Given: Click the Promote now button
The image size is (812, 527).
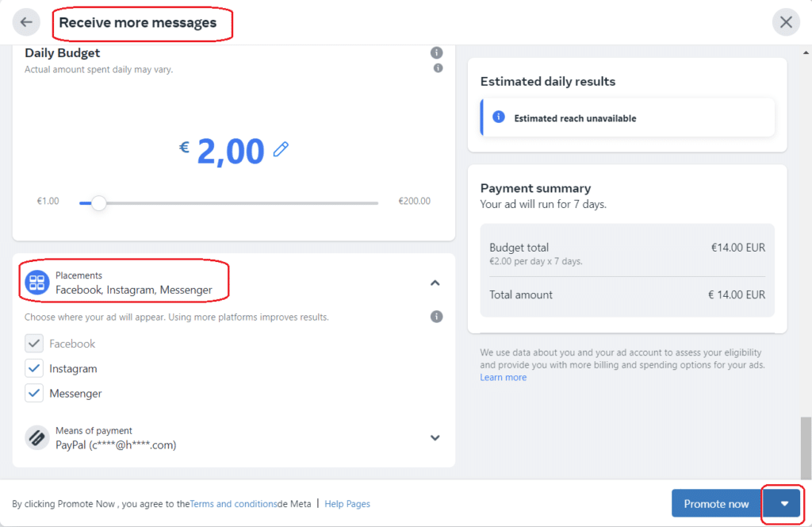Looking at the screenshot, I should point(716,504).
